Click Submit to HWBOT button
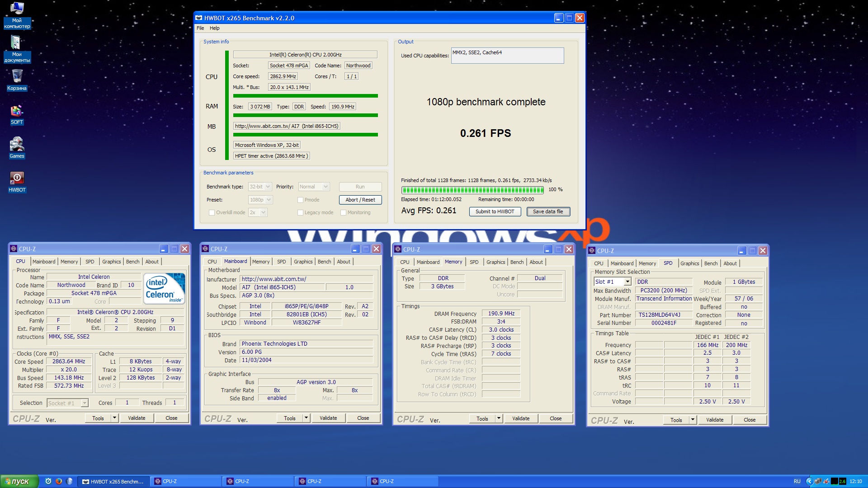Viewport: 868px width, 488px height. coord(495,211)
